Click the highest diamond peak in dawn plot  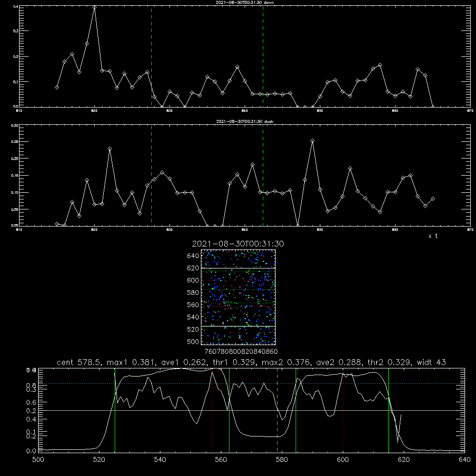point(94,8)
